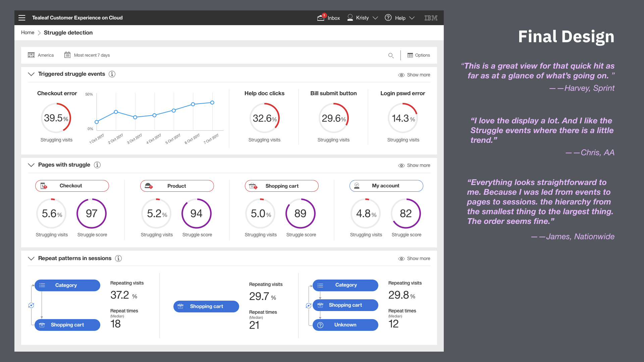Click the Checkout page alert icon
The width and height of the screenshot is (644, 362).
tap(44, 186)
